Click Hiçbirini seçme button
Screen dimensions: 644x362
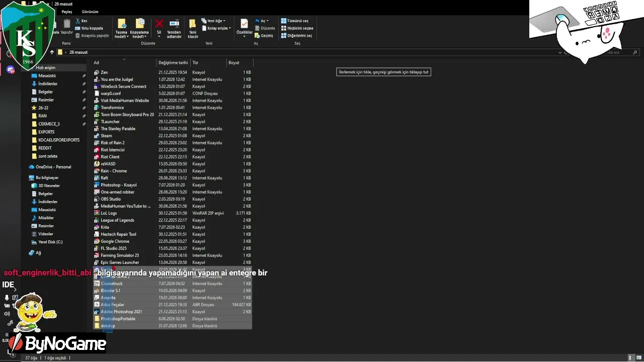click(x=297, y=28)
